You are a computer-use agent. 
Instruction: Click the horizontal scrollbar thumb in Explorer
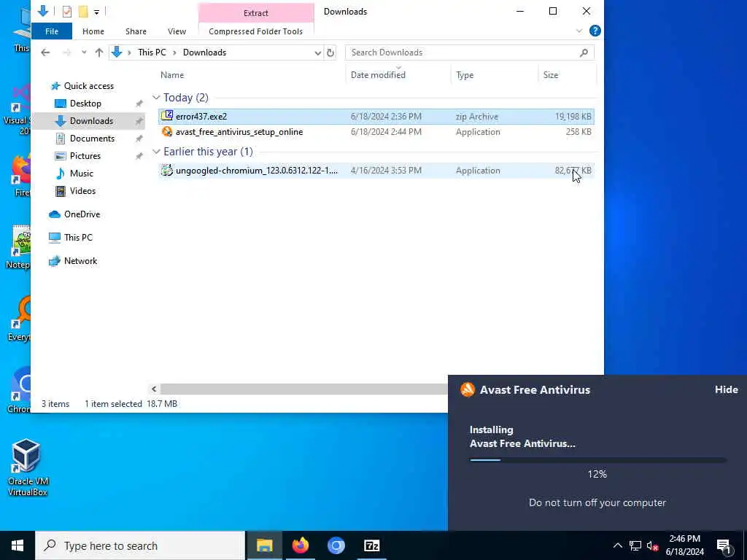coord(304,389)
